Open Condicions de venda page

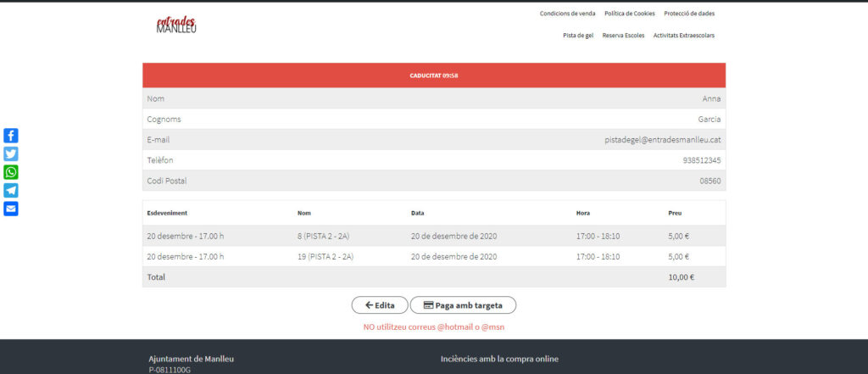pyautogui.click(x=567, y=14)
